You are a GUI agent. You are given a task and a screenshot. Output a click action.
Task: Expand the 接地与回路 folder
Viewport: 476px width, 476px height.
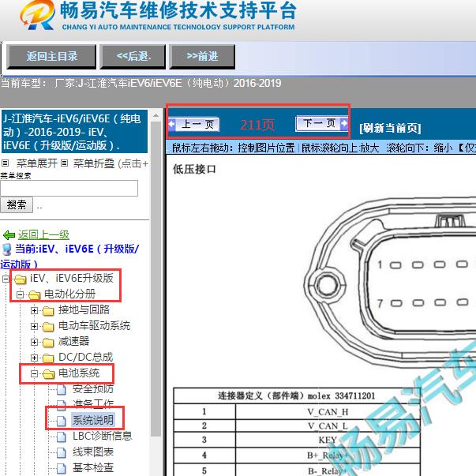pyautogui.click(x=34, y=310)
